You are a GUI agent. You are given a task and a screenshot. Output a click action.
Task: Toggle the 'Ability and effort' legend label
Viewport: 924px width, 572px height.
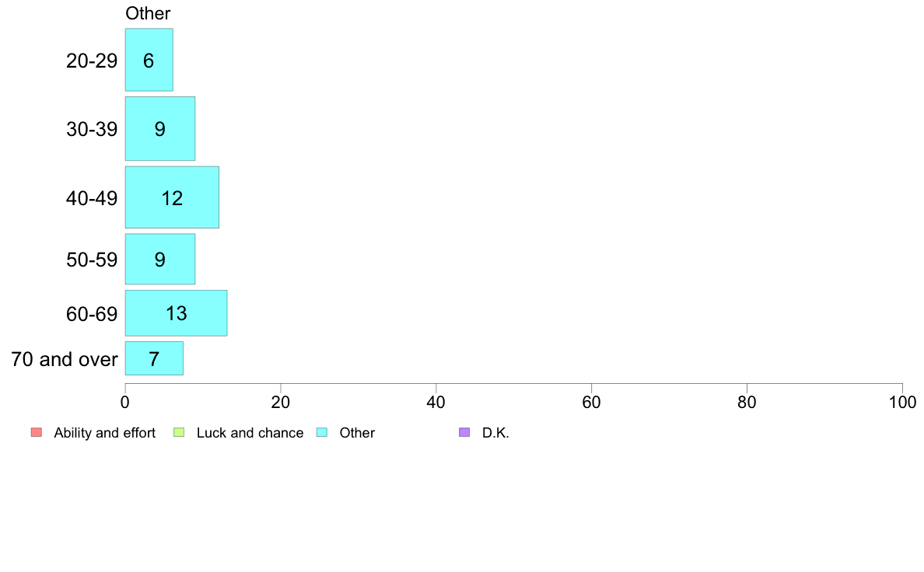(104, 433)
